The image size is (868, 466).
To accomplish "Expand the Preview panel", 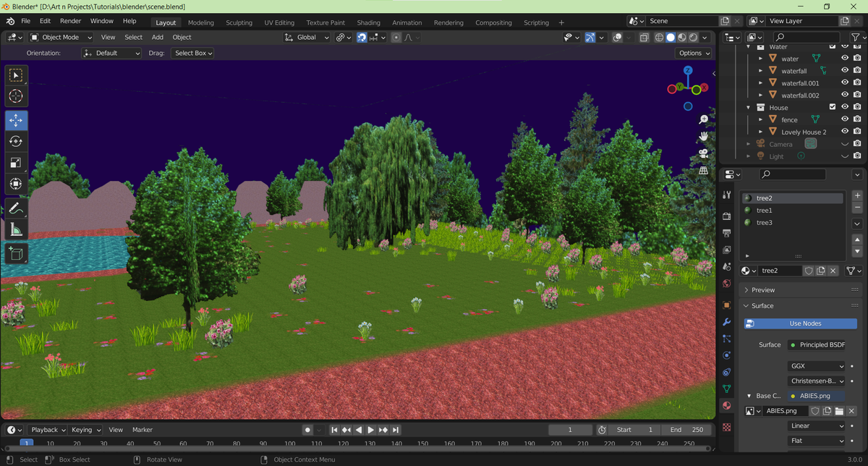I will coord(762,289).
